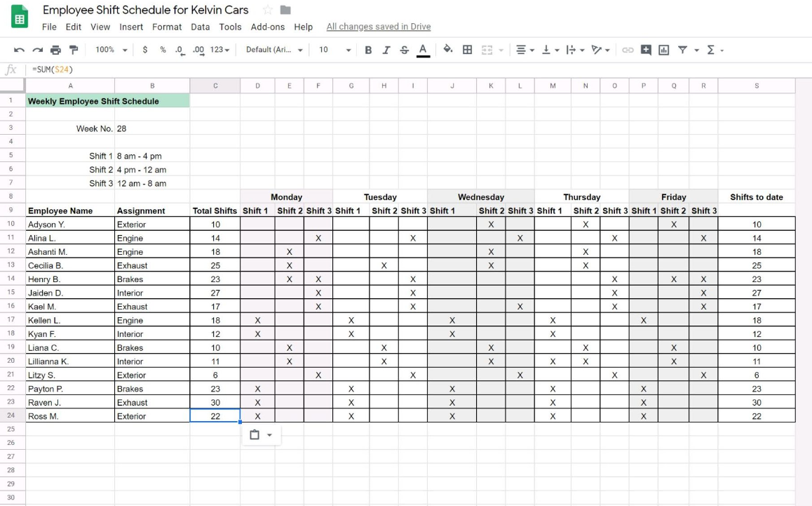Select Jaiden D. total shifts 27

[215, 293]
